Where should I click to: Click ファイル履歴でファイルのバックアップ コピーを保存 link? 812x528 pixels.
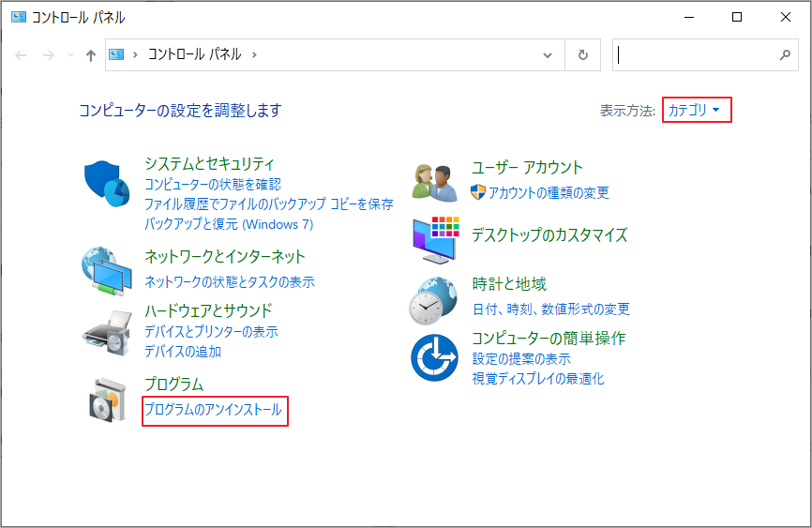click(x=269, y=204)
